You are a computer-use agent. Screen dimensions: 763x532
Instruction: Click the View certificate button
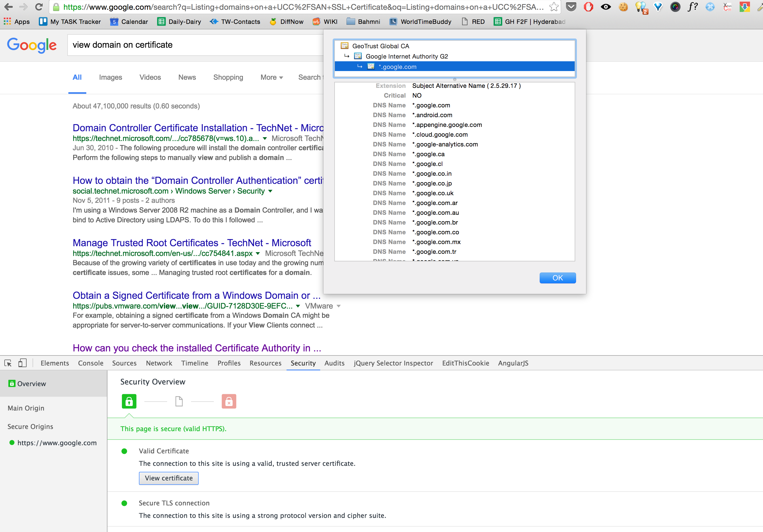pyautogui.click(x=169, y=478)
